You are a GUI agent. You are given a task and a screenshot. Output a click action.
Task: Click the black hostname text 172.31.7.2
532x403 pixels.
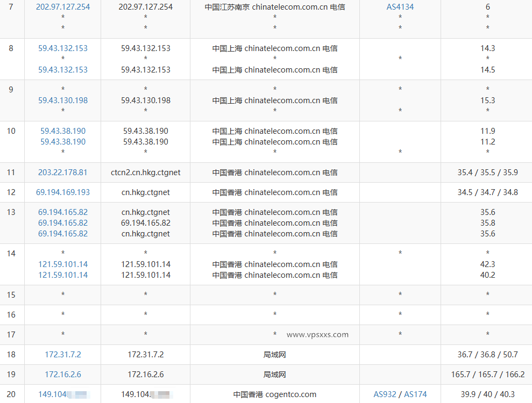(x=146, y=355)
